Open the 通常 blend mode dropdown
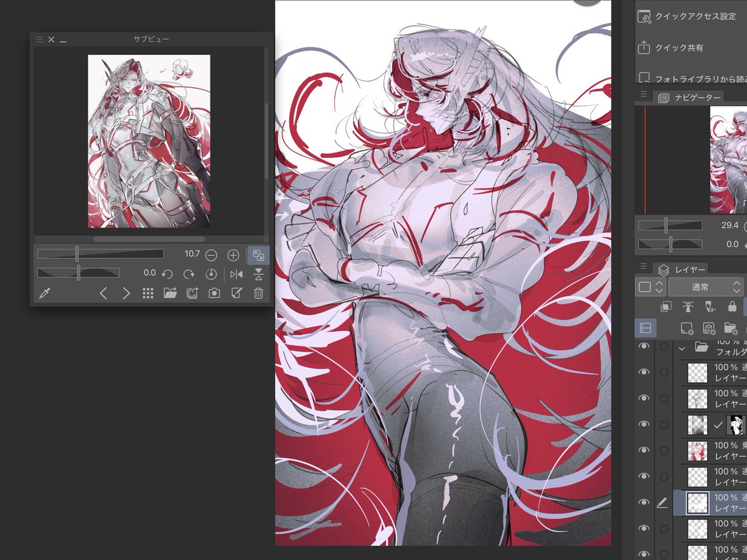The image size is (747, 560). (x=705, y=287)
